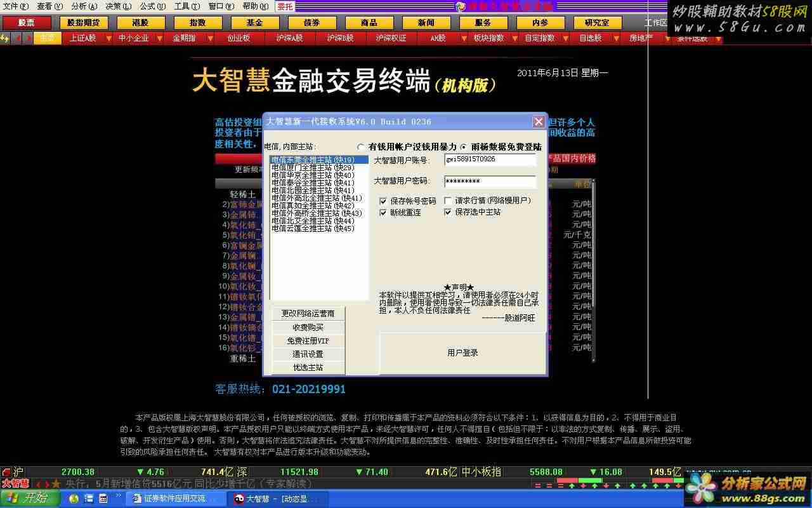Viewport: 812px width, 508px height.
Task: Open the 帮助(H) menu
Action: [x=256, y=6]
